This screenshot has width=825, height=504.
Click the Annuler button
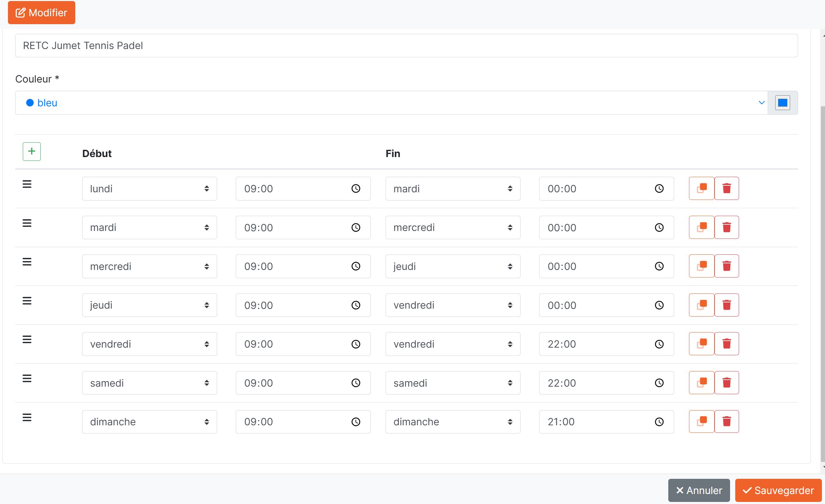(699, 490)
